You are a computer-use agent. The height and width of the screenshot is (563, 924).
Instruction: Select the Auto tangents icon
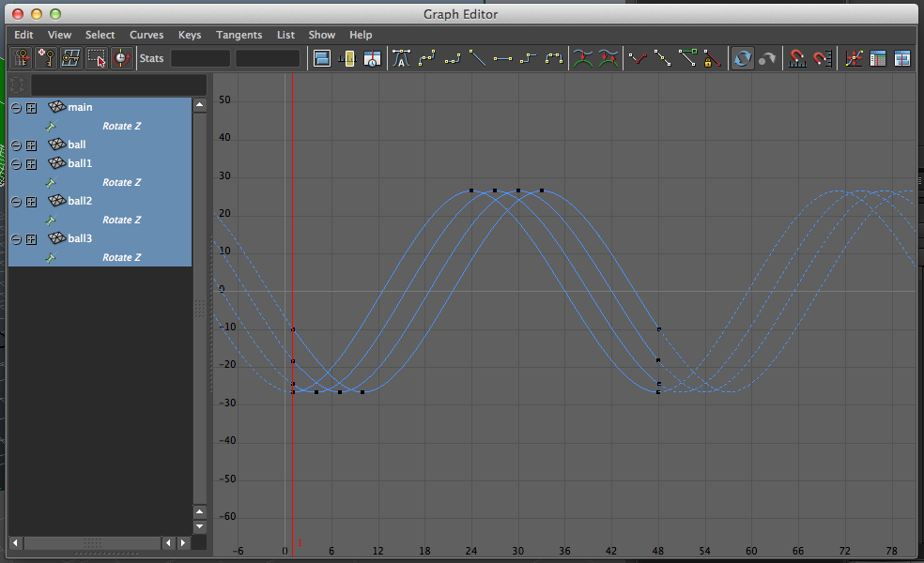click(401, 57)
